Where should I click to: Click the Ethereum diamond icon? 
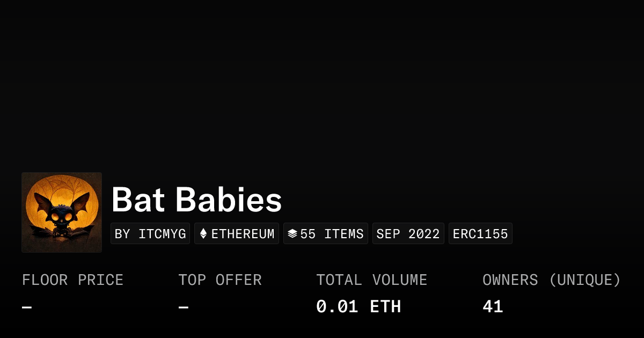coord(203,234)
